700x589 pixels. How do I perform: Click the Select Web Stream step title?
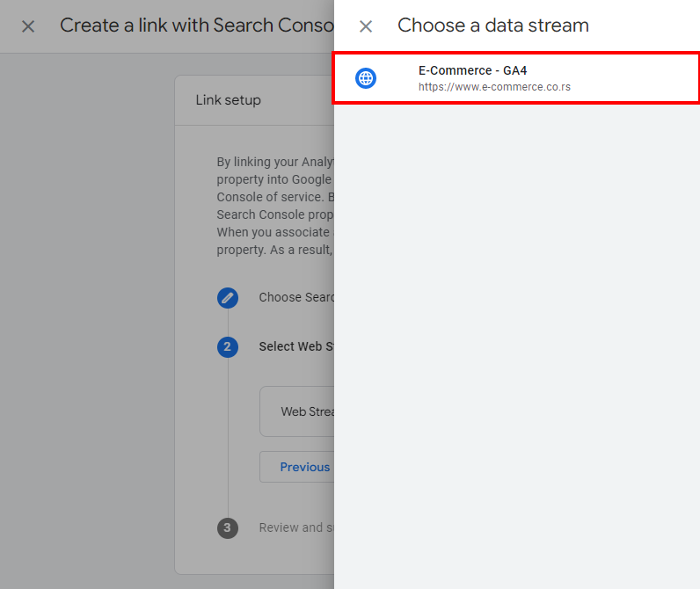point(296,346)
